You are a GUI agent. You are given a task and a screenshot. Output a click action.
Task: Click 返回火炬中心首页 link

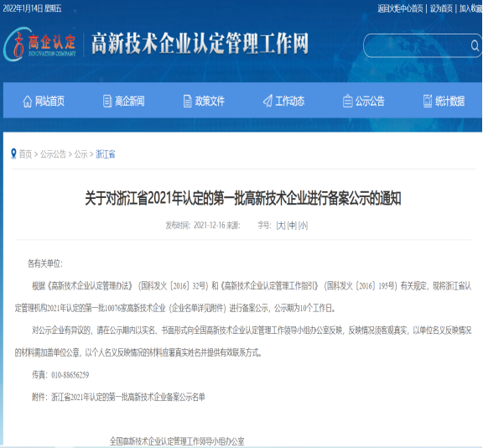click(x=401, y=8)
